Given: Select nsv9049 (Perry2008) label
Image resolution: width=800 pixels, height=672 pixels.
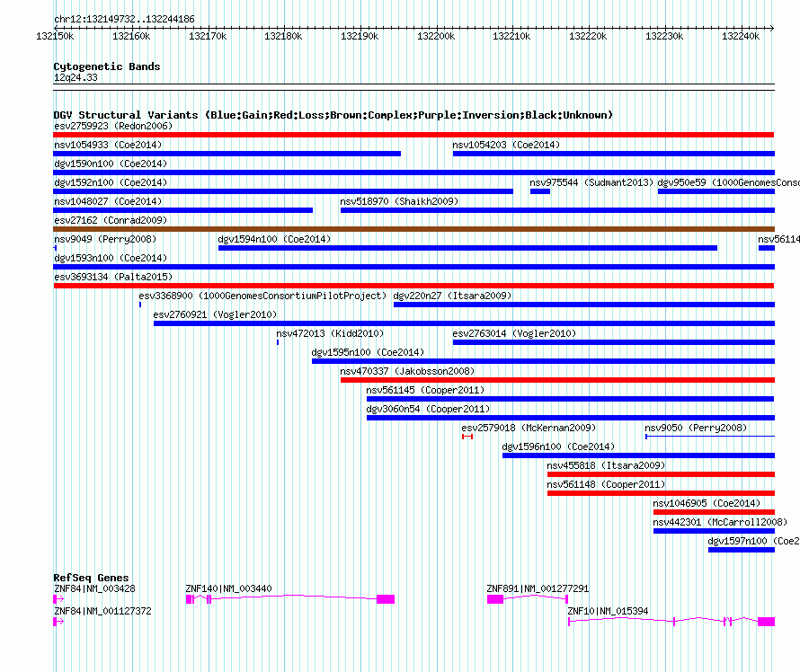Looking at the screenshot, I should click(105, 239).
